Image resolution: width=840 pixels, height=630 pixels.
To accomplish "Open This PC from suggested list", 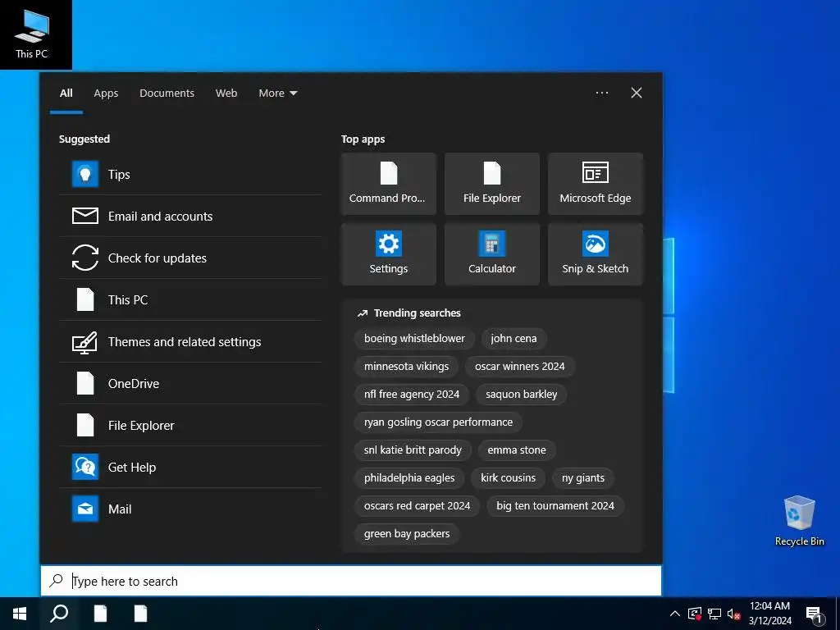I will click(190, 299).
